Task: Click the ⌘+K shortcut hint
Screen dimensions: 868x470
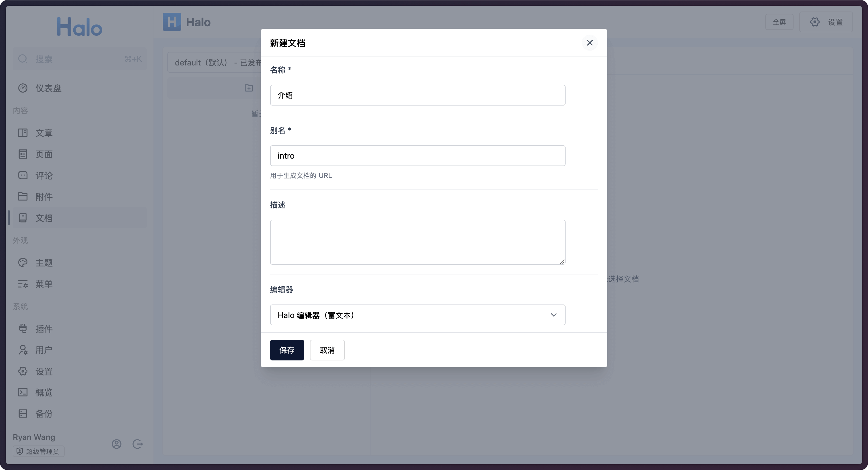Action: [133, 59]
